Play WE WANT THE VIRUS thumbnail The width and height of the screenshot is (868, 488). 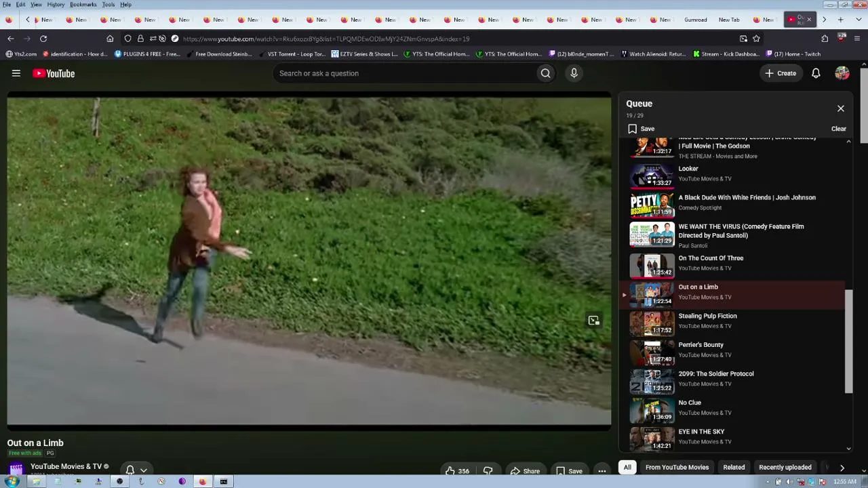(x=652, y=234)
